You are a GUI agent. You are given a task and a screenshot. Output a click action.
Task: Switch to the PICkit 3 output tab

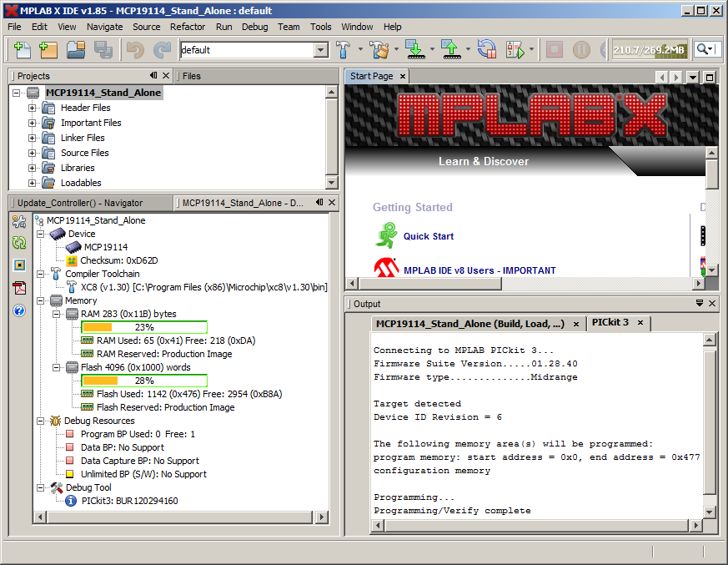[610, 323]
